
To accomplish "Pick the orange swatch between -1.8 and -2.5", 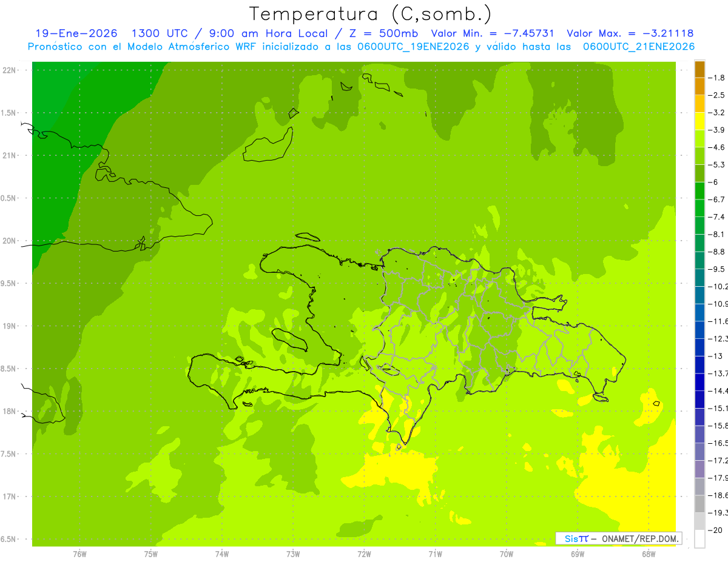I will coord(699,86).
